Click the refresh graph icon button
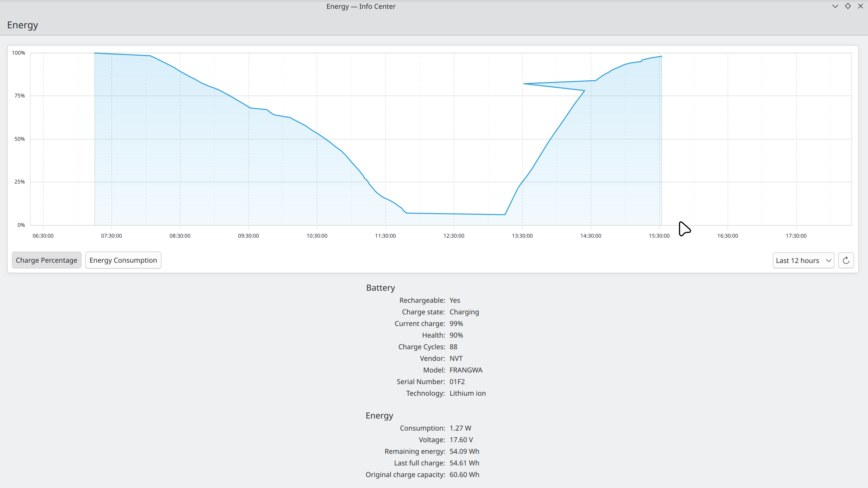 846,260
